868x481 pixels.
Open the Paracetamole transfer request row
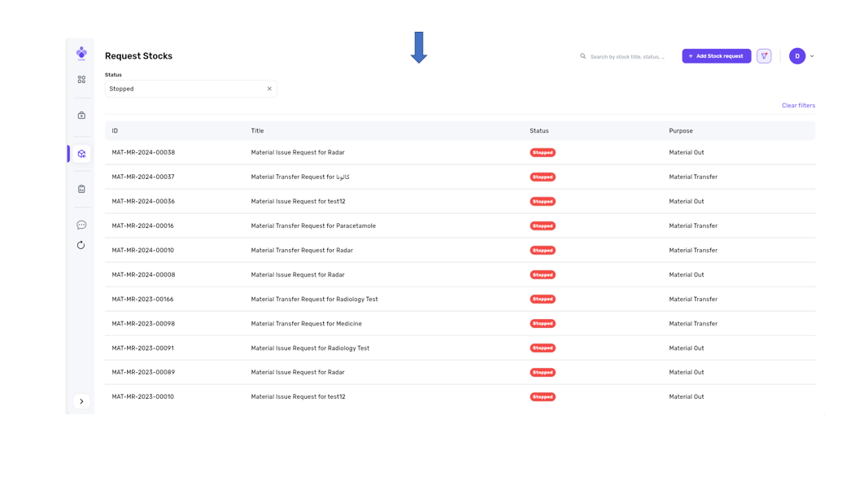(313, 225)
